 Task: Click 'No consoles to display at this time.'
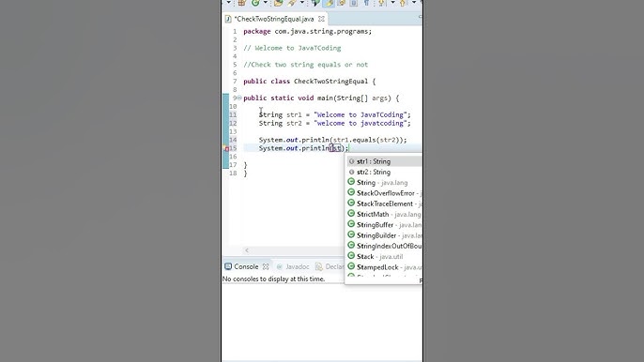[x=273, y=279]
